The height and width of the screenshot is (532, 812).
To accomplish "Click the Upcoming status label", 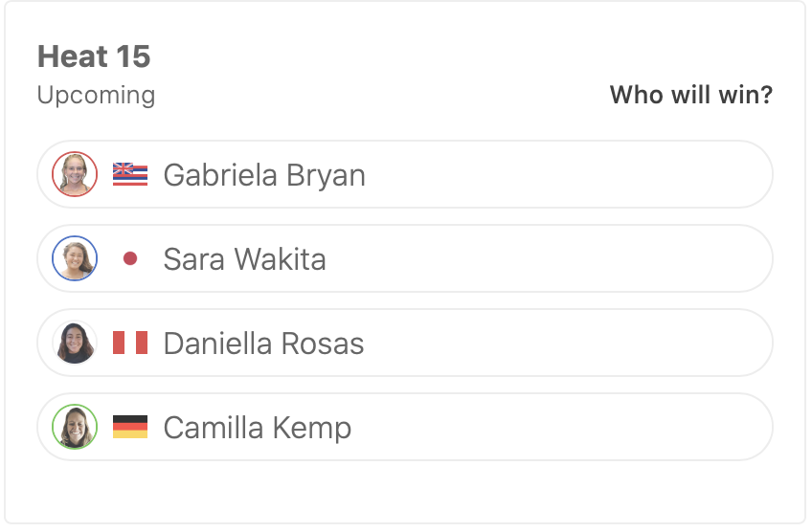I will click(x=96, y=96).
